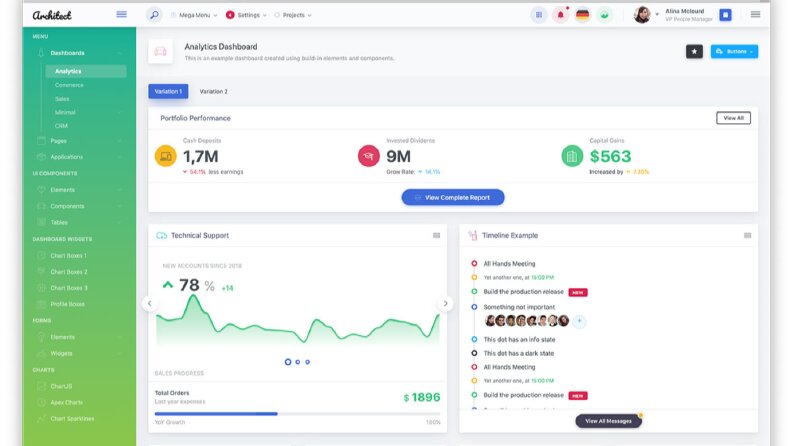793x446 pixels.
Task: Open the search magnifier icon
Action: pos(154,15)
